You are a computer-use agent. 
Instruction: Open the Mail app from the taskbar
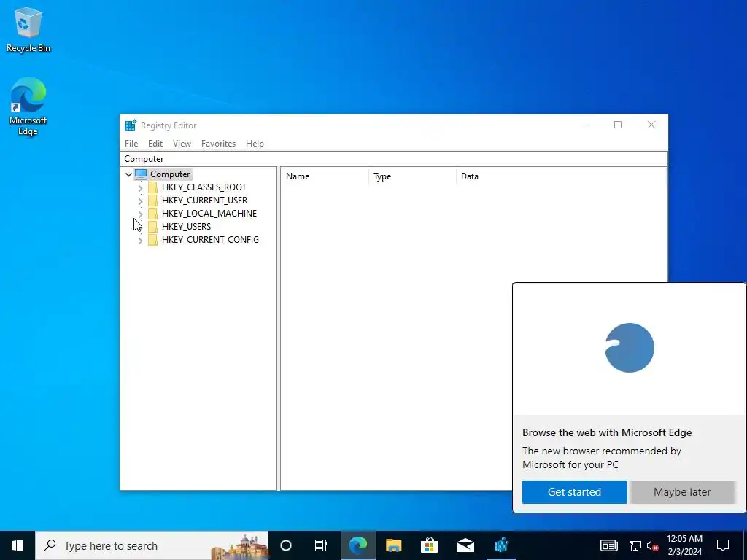(x=465, y=545)
